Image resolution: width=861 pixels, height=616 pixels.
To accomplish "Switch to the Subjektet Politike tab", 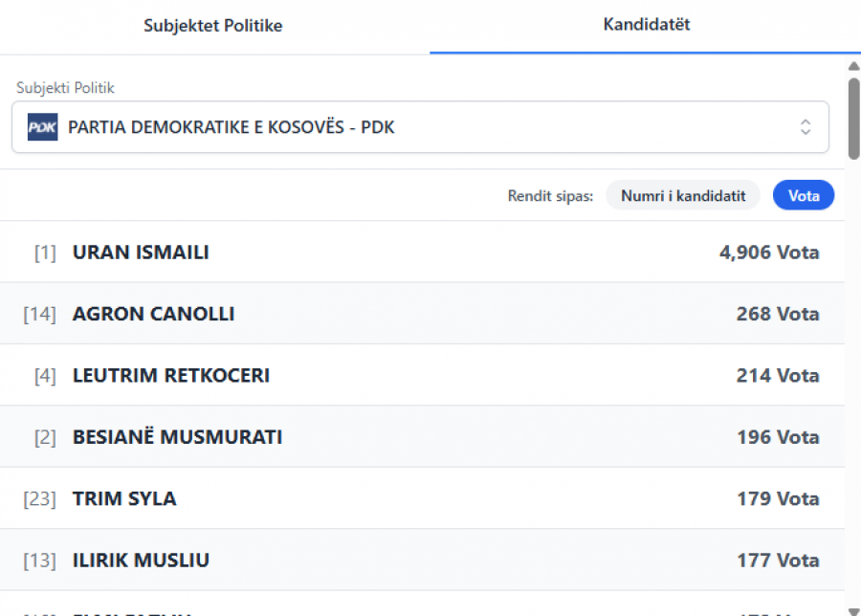I will [213, 26].
